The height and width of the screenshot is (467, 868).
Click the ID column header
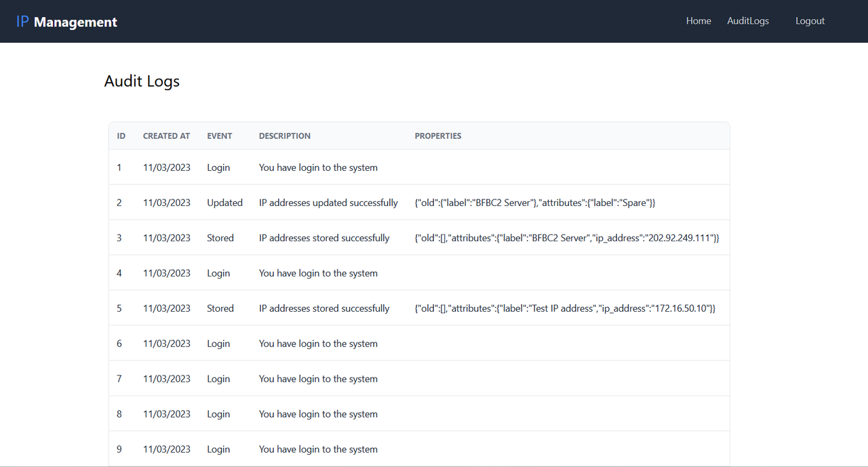(x=121, y=136)
